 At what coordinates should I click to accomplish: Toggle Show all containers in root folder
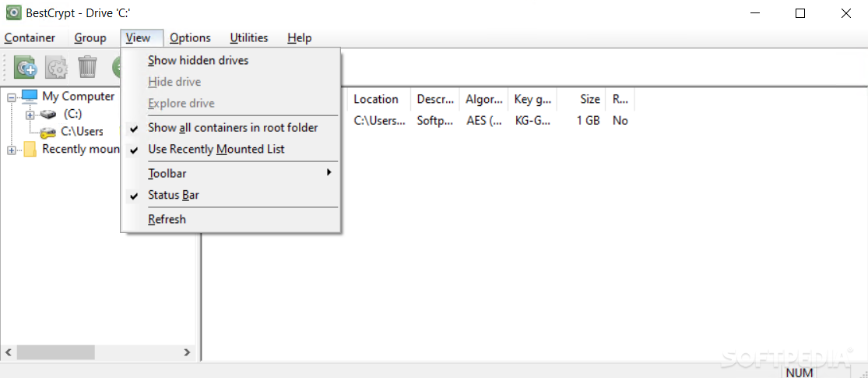(230, 128)
